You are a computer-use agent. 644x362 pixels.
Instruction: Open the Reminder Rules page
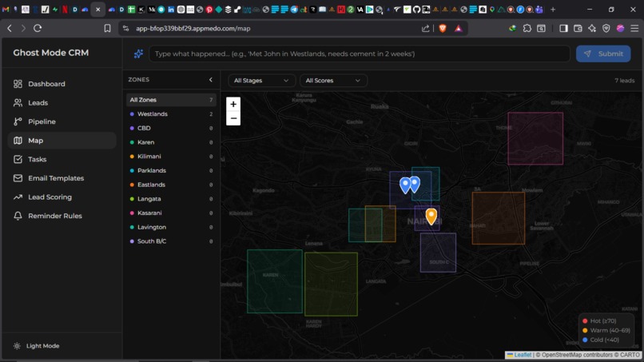point(62,216)
